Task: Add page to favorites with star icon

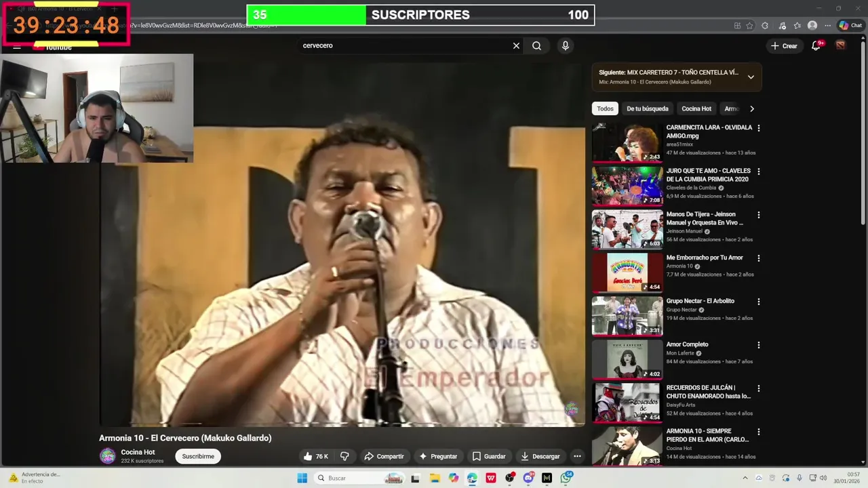Action: click(x=749, y=26)
